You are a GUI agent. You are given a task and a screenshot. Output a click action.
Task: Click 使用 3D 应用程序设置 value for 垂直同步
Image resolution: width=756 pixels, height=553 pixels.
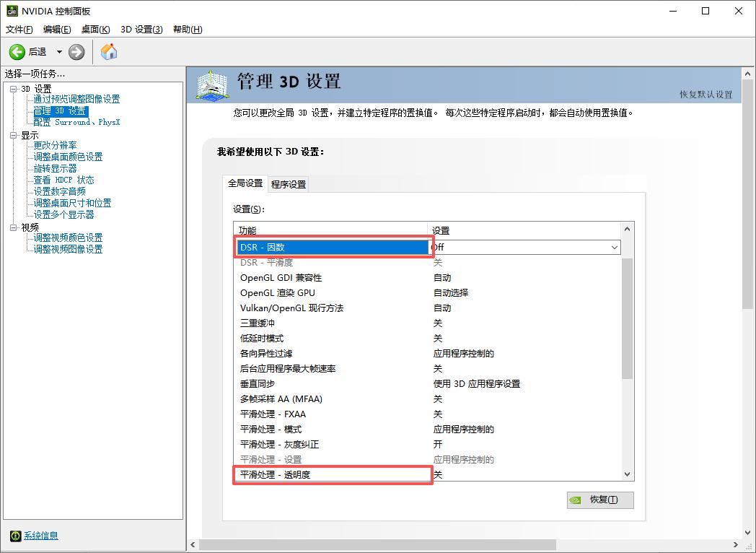(477, 384)
